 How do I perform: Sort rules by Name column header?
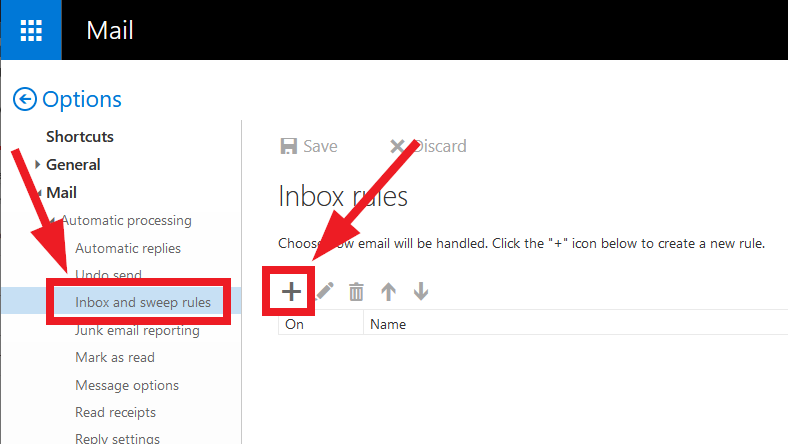coord(388,324)
